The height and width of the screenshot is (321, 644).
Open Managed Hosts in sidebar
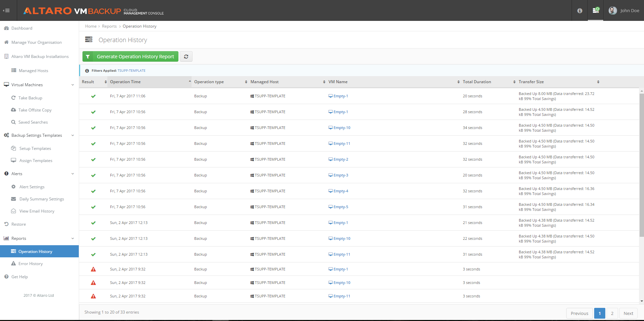33,71
